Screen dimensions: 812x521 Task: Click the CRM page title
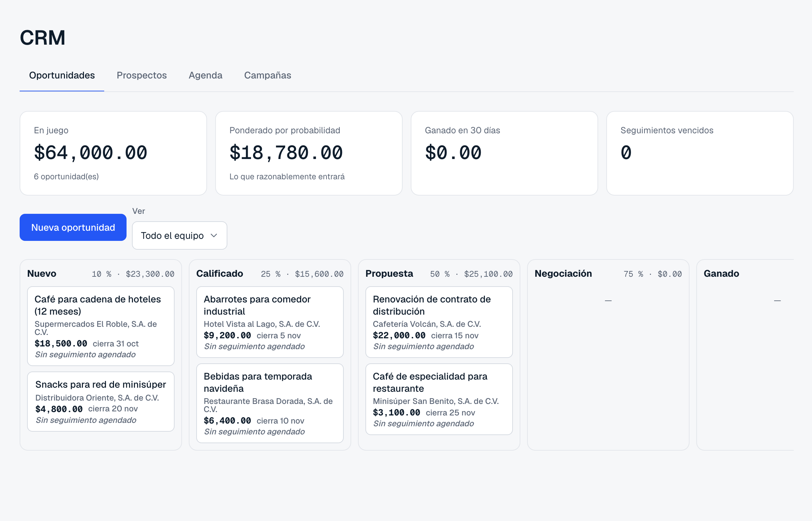pyautogui.click(x=43, y=38)
